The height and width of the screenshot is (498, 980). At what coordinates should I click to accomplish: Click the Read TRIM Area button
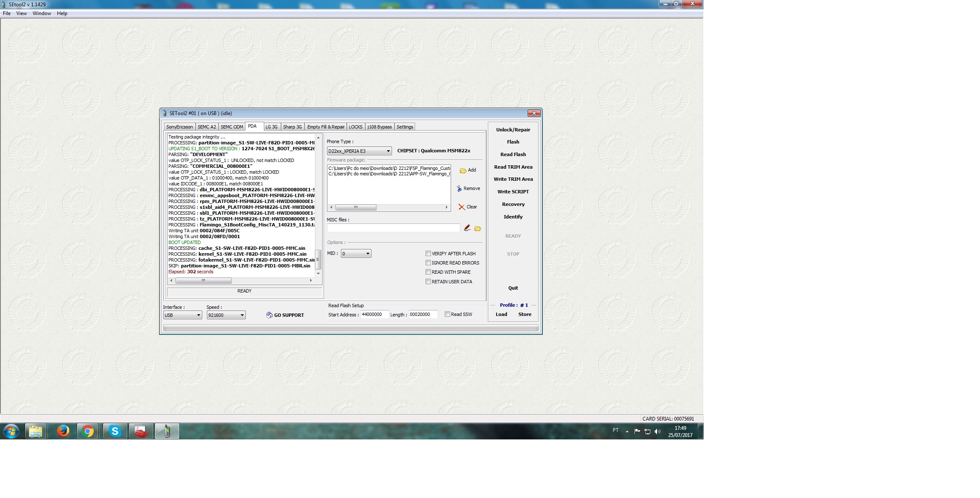[x=513, y=167]
